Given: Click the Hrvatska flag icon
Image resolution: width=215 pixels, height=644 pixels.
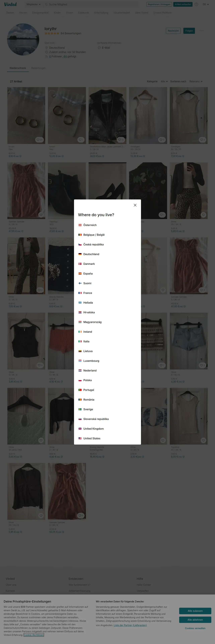Looking at the screenshot, I should (x=80, y=312).
